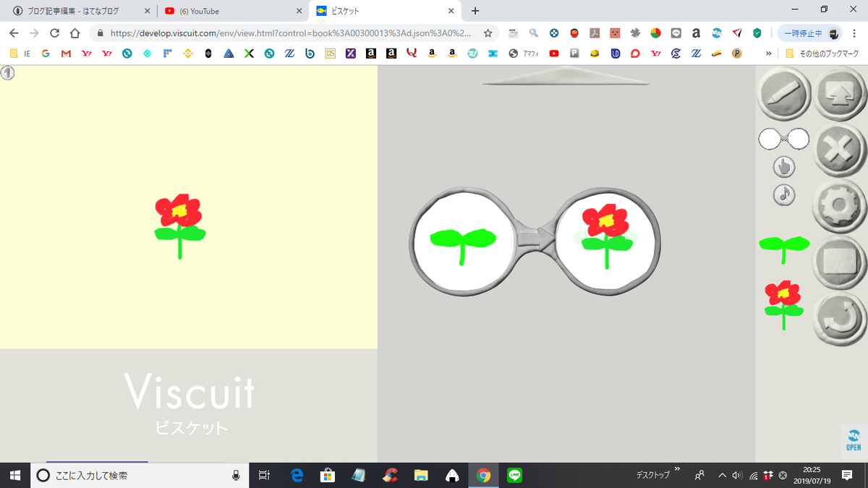Open a new browser tab

pyautogui.click(x=475, y=11)
